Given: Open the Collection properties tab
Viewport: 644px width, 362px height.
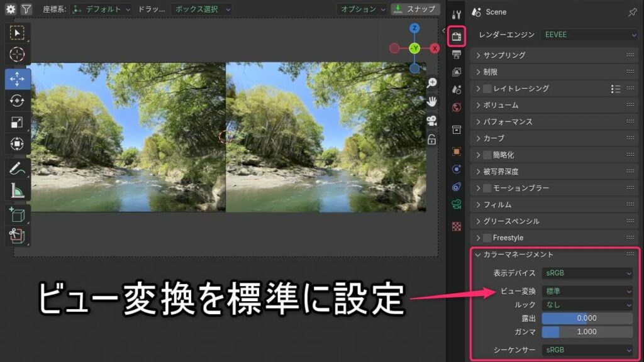Looking at the screenshot, I should tap(457, 129).
